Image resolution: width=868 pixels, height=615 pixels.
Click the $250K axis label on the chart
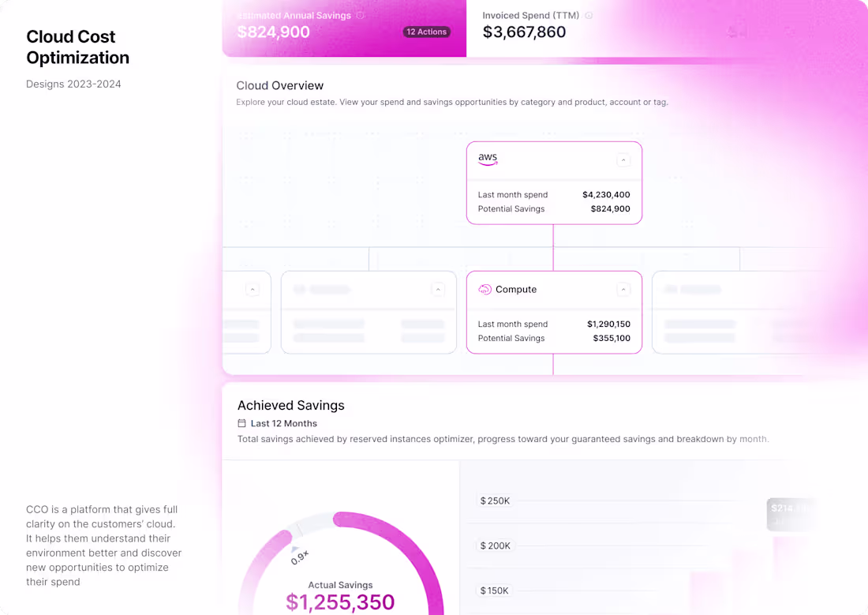click(x=495, y=501)
